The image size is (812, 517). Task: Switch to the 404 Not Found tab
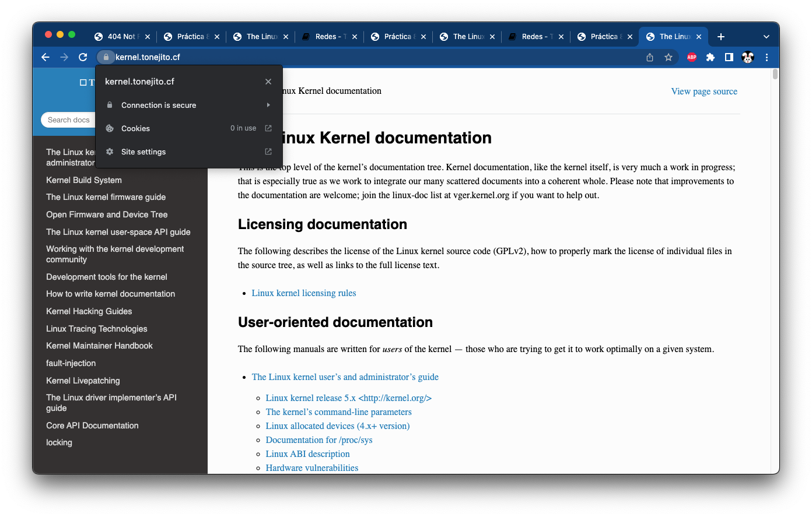(121, 37)
